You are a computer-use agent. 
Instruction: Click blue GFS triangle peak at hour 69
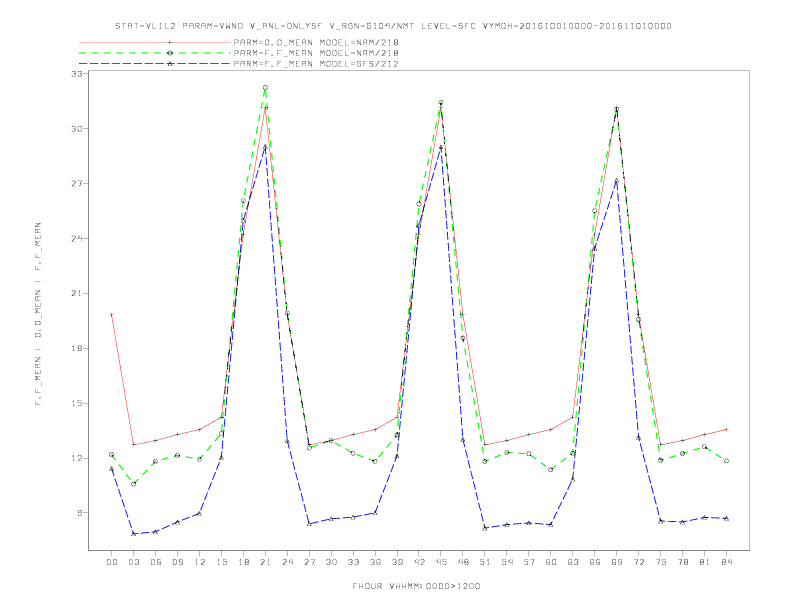[617, 180]
